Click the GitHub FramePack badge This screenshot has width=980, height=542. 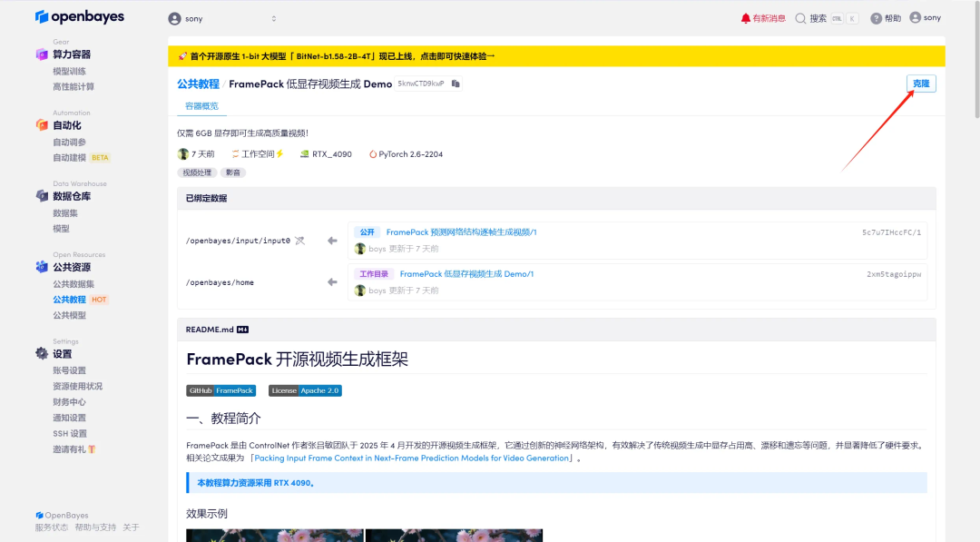(220, 389)
